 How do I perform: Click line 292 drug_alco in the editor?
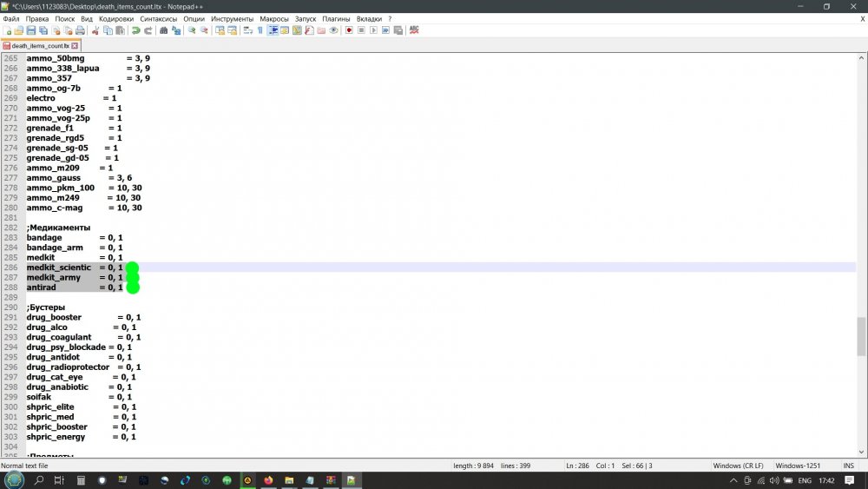53,327
